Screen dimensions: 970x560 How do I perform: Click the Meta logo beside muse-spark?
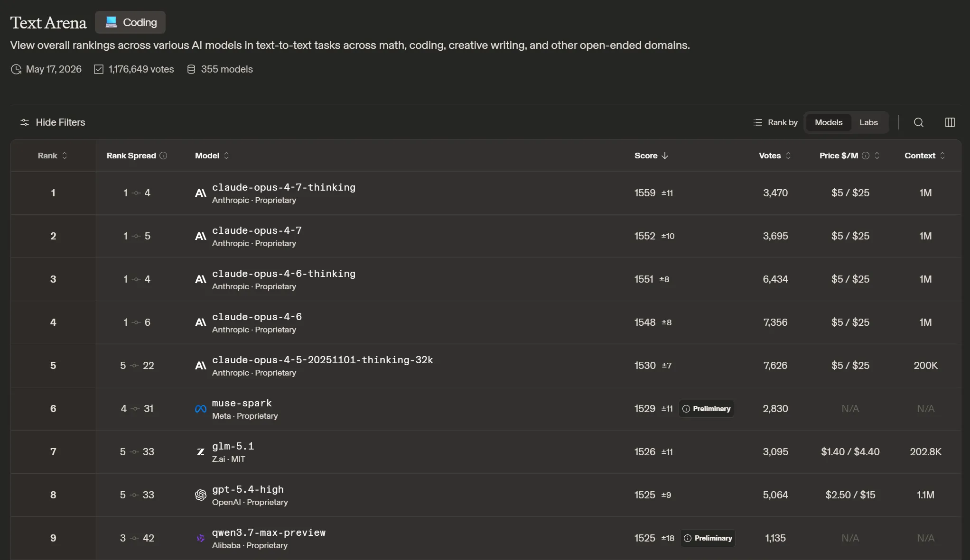tap(201, 409)
